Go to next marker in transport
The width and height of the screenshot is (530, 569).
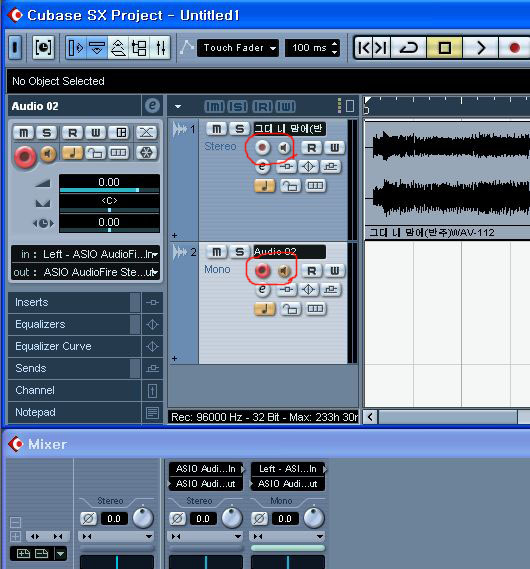point(381,48)
